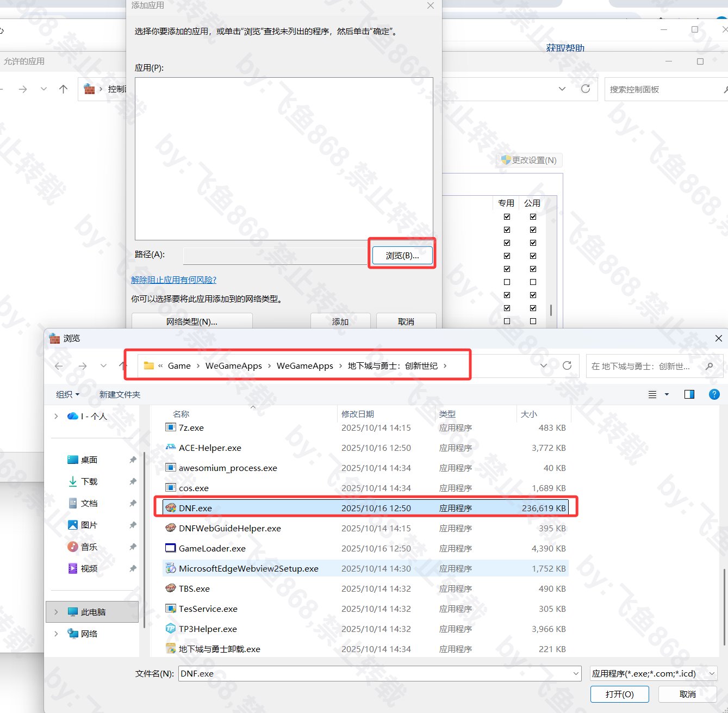Click the refresh icon in the browse dialog

pos(567,365)
